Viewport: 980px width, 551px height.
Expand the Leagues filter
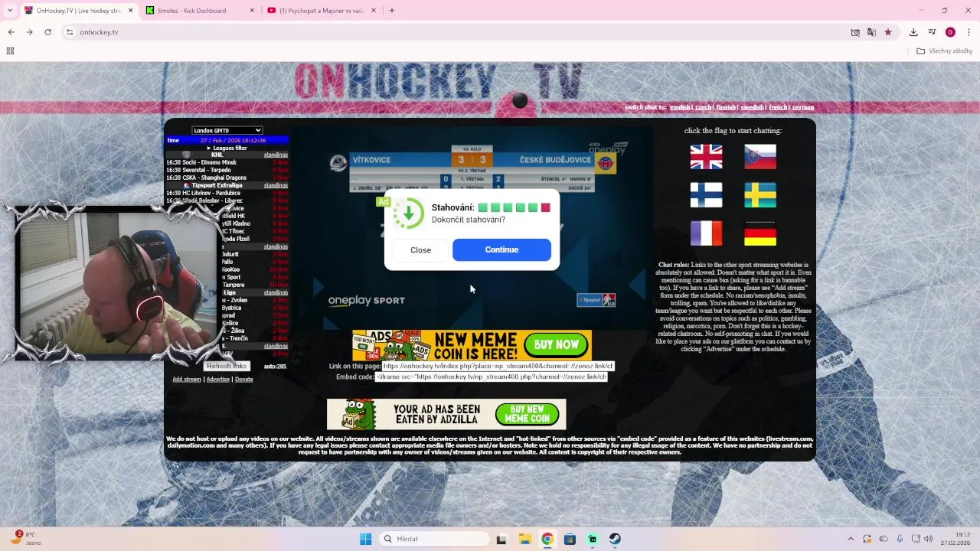click(227, 148)
